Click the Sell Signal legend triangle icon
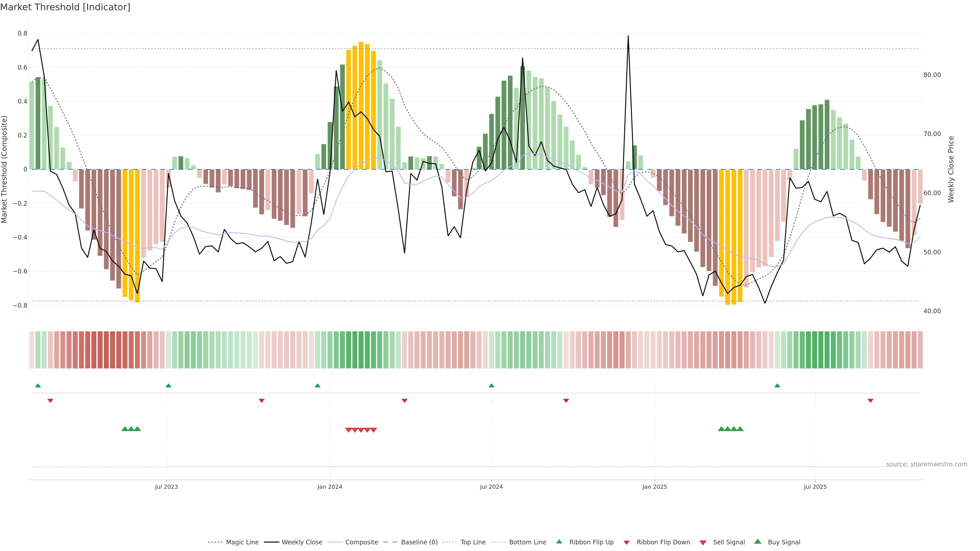Image resolution: width=980 pixels, height=551 pixels. [x=703, y=542]
